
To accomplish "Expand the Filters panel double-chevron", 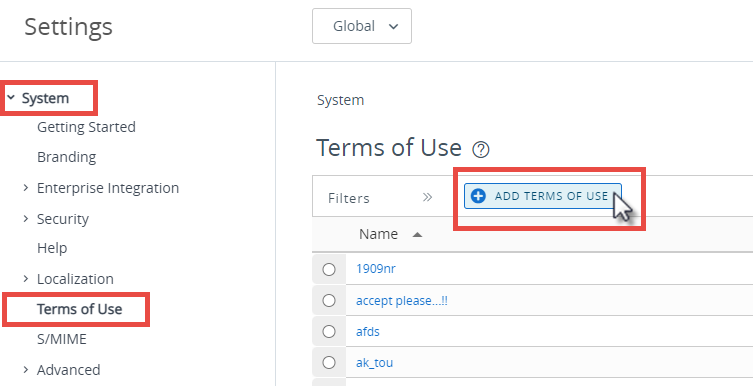I will point(427,197).
